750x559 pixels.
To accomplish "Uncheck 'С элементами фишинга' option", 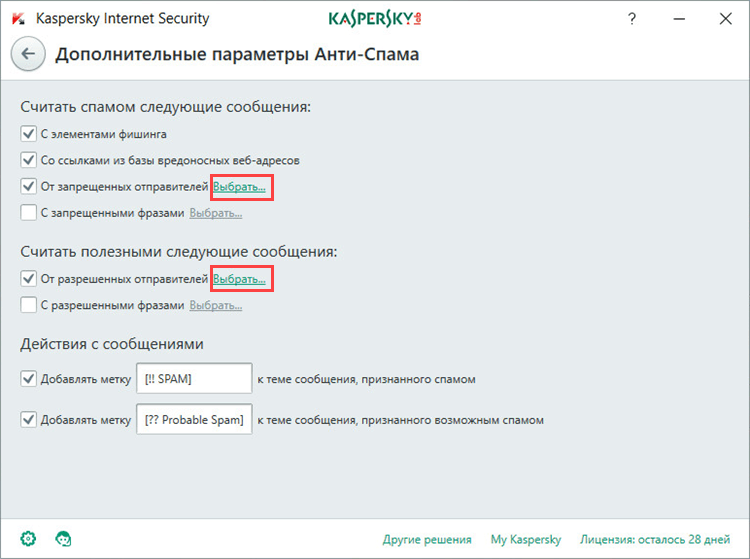I will (x=29, y=134).
